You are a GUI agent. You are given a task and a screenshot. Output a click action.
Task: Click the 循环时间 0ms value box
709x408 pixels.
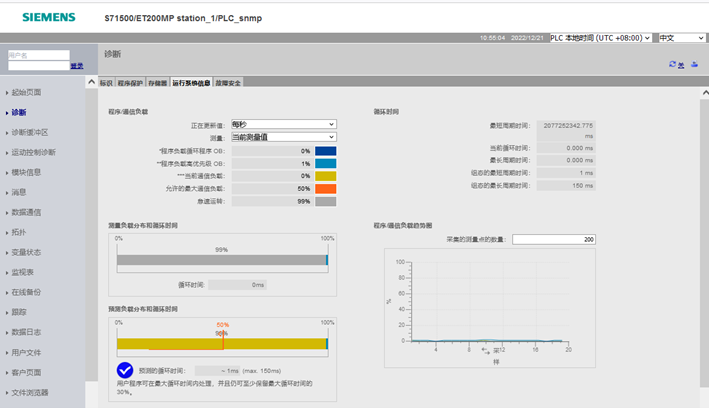point(237,285)
